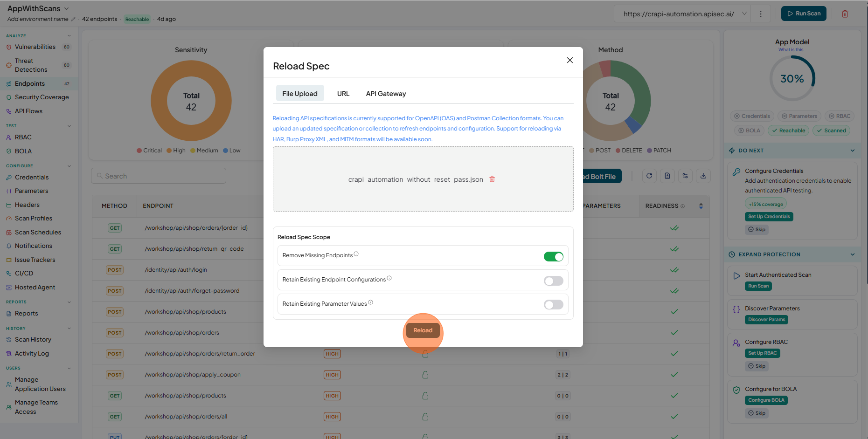Show info for Remove Missing Endpoints
Screen dimensions: 868x439
tap(356, 254)
